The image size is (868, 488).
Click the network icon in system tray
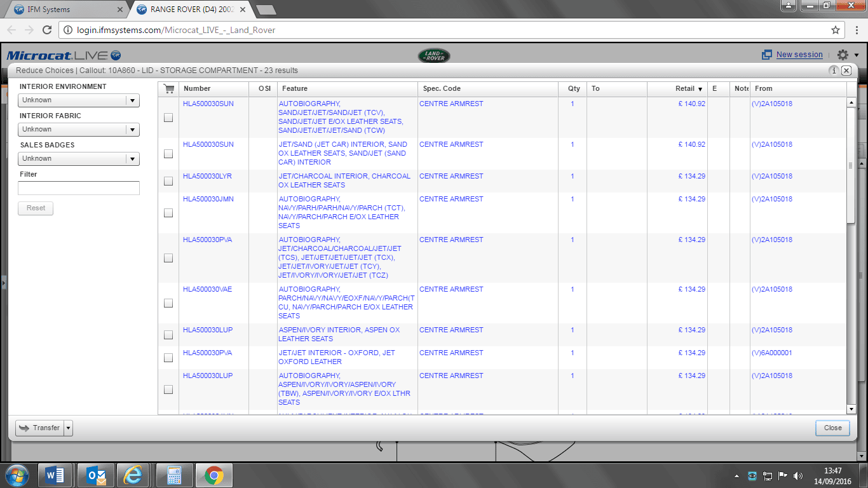coord(768,475)
